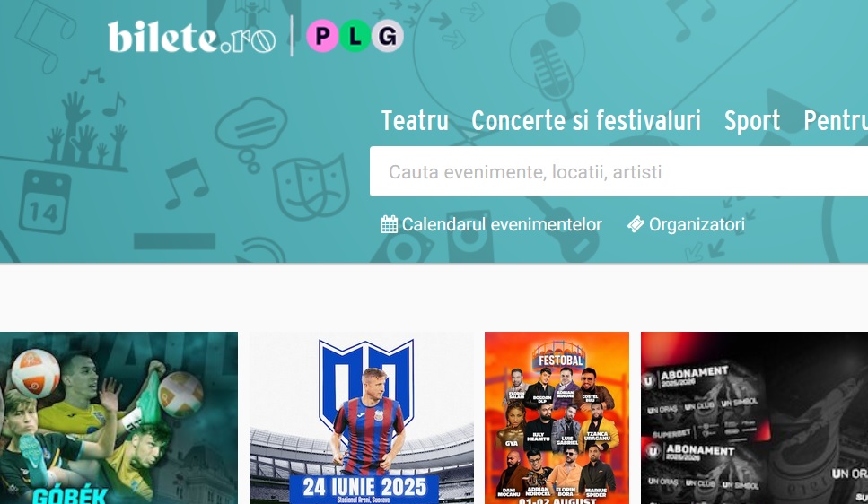Click the grey G circle icon

click(387, 36)
